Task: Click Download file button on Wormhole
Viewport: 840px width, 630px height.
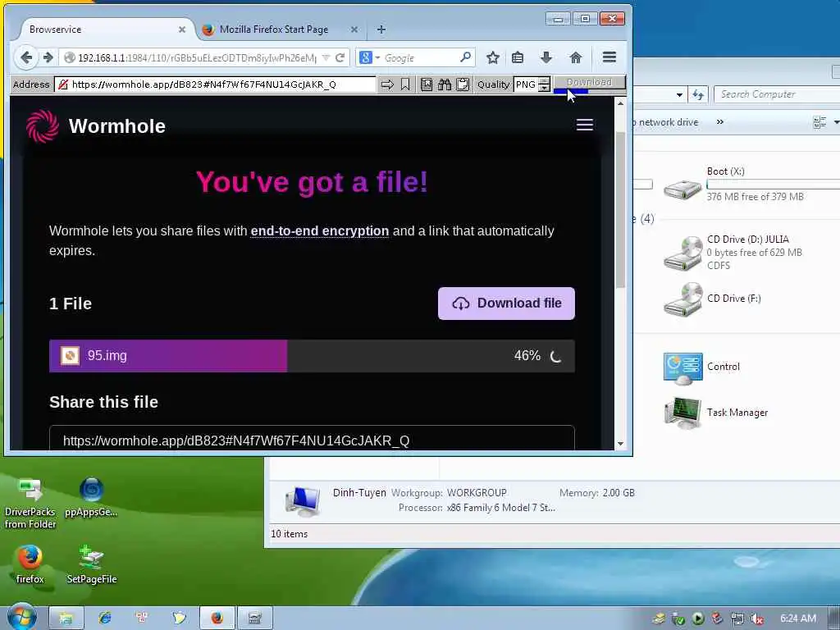Action: pyautogui.click(x=506, y=304)
